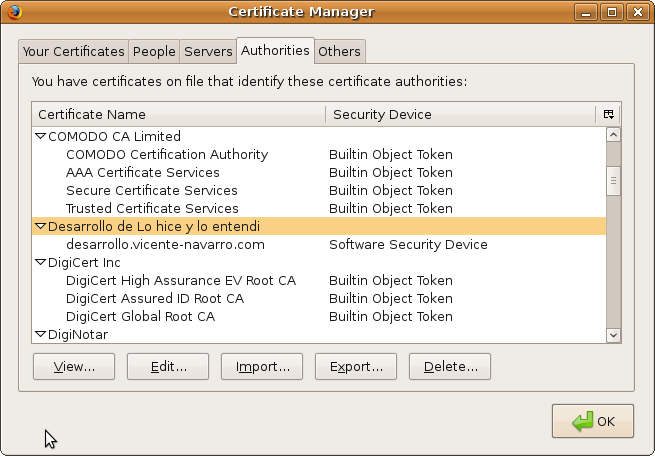Screen dimensions: 655x456
Task: Select DigiCert Global Root CA row
Action: tap(319, 316)
